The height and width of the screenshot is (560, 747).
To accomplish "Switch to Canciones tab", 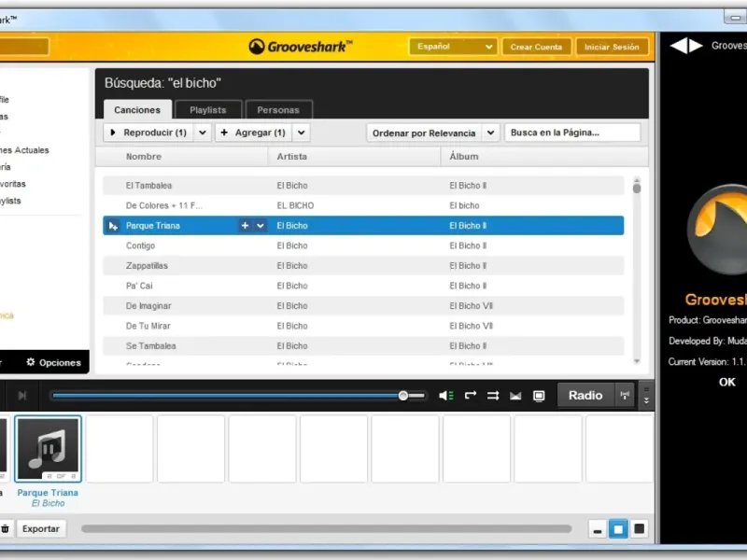I will (137, 109).
